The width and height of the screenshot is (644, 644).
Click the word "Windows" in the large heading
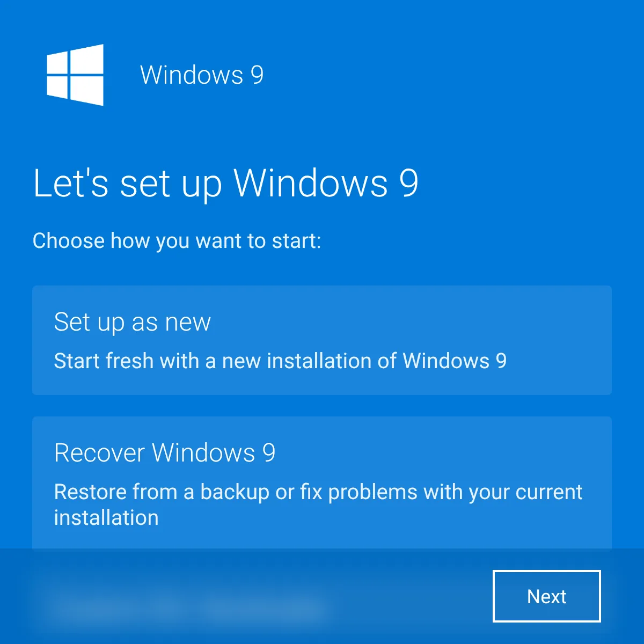pyautogui.click(x=311, y=184)
